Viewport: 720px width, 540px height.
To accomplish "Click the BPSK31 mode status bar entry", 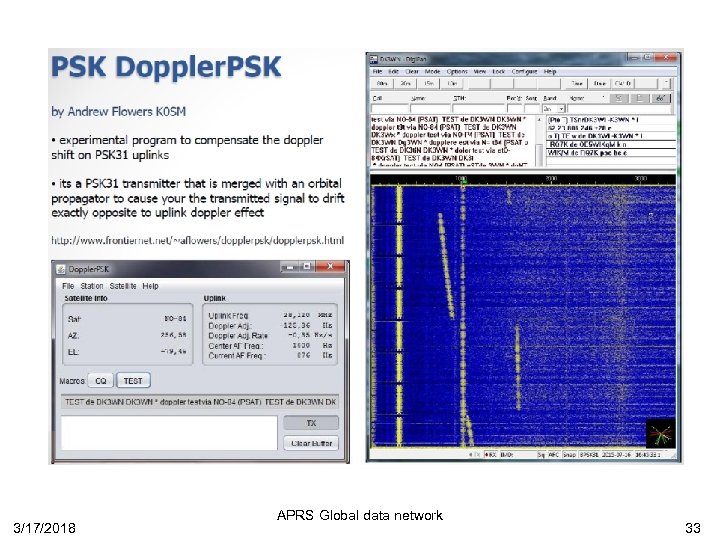I will [x=590, y=455].
